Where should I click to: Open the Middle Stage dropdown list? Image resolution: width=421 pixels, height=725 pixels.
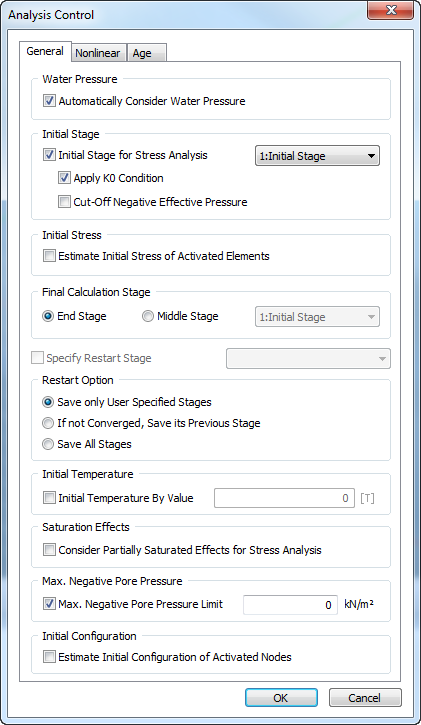coord(317,317)
